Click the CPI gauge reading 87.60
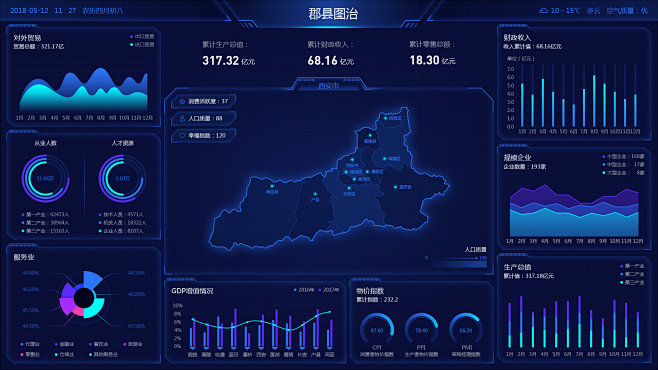 coord(377,330)
